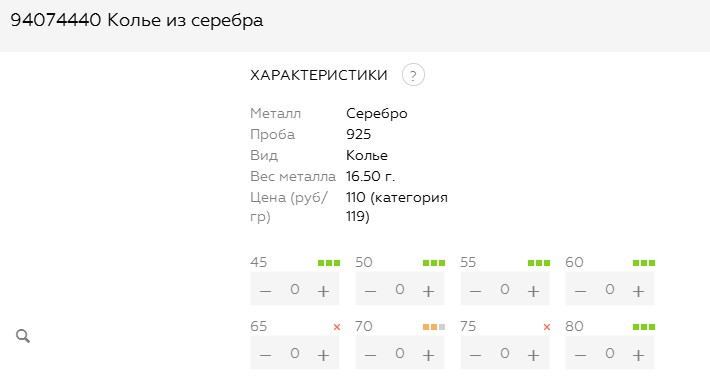This screenshot has height=378, width=710.
Task: Increase quantity for size 45
Action: click(323, 291)
